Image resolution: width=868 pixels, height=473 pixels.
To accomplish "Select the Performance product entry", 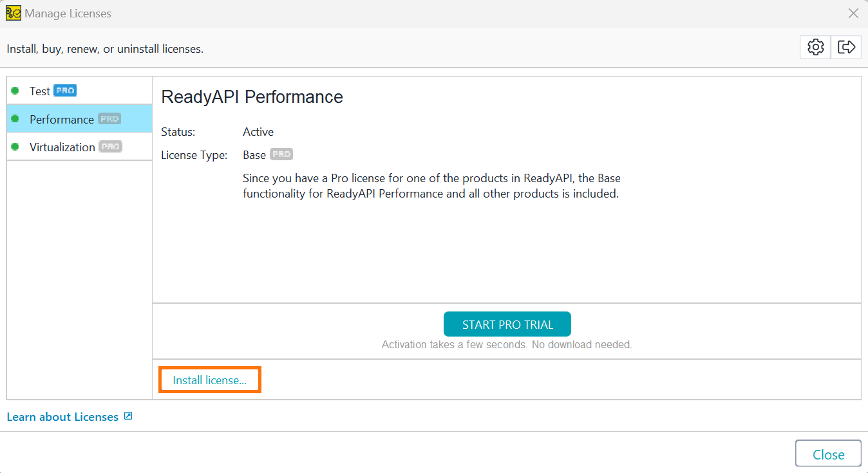I will (61, 119).
